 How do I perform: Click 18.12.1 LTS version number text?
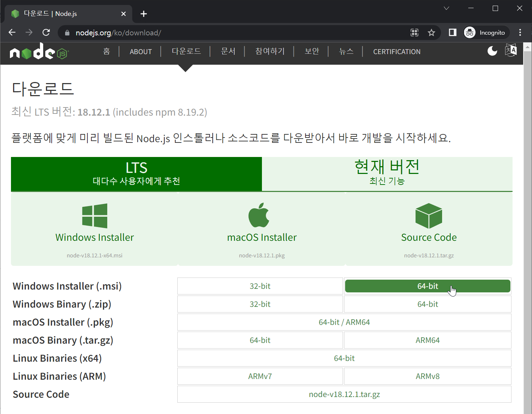[94, 112]
